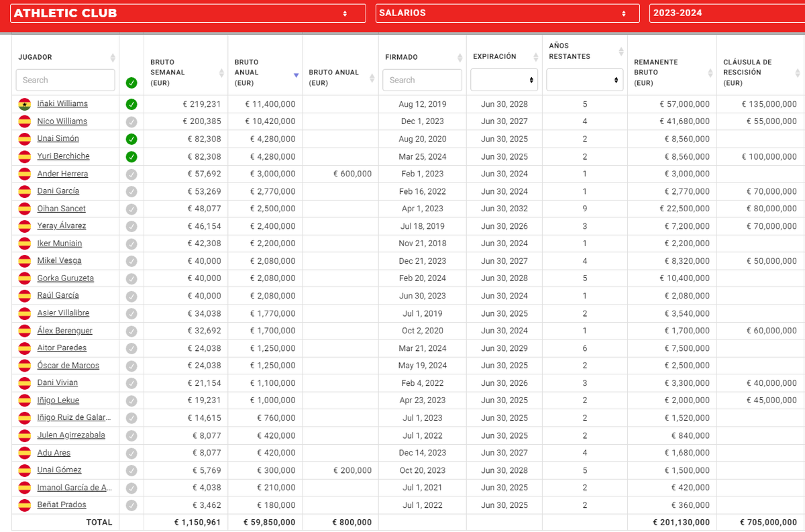The image size is (805, 532).
Task: Click Spain flag icon beside Nico Williams
Action: 25,121
